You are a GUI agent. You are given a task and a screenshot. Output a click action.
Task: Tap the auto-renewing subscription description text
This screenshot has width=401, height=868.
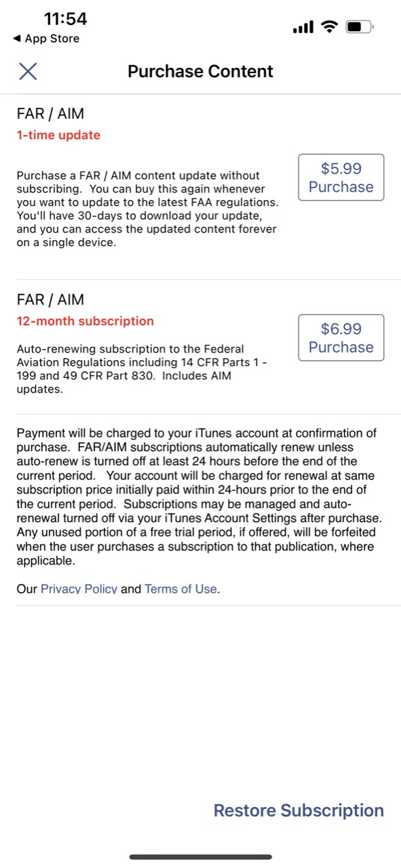click(x=142, y=369)
